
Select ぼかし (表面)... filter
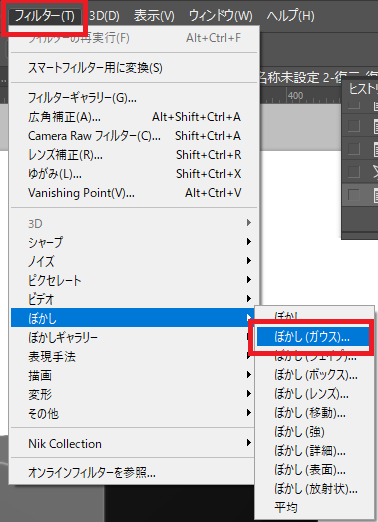point(315,470)
